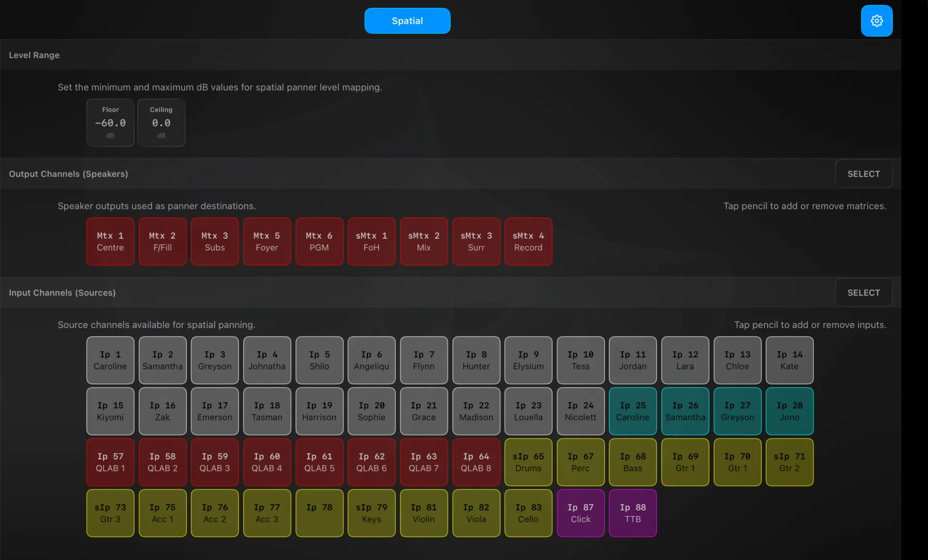This screenshot has height=560, width=928.
Task: Select Ip 1 Caroline input tile
Action: 110,360
